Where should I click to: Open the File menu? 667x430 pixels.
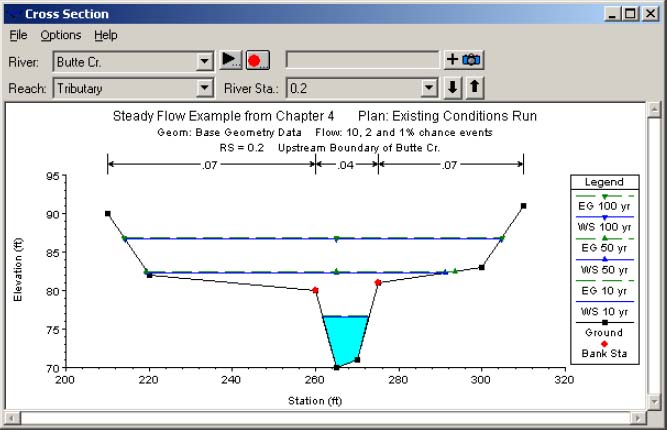pyautogui.click(x=18, y=35)
